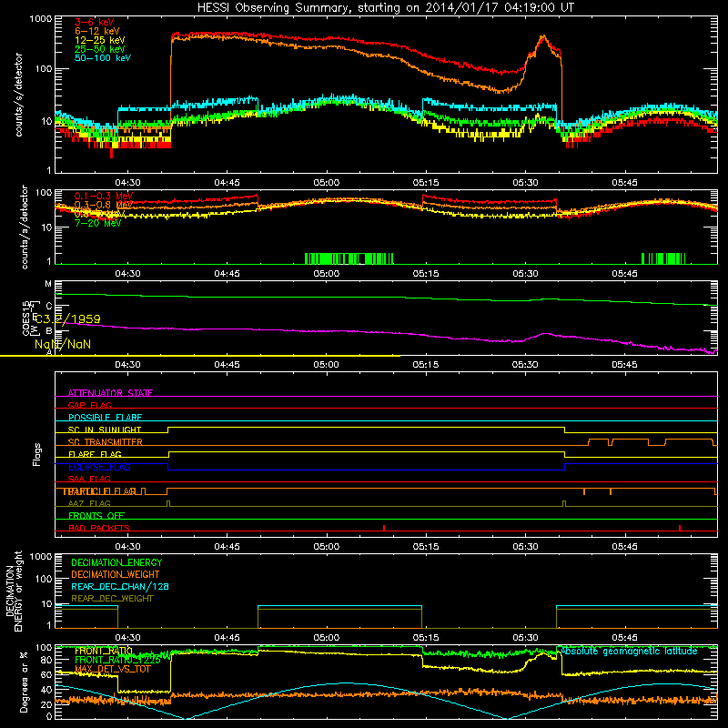Click the C3.2/1959 GOES annotation
Screen dimensions: 728x728
click(67, 319)
